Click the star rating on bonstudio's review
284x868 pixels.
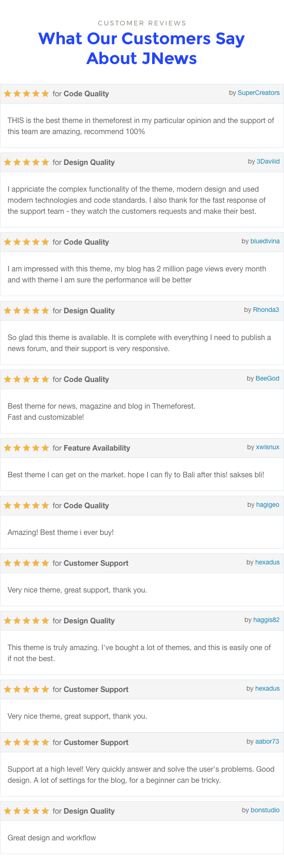pyautogui.click(x=26, y=811)
